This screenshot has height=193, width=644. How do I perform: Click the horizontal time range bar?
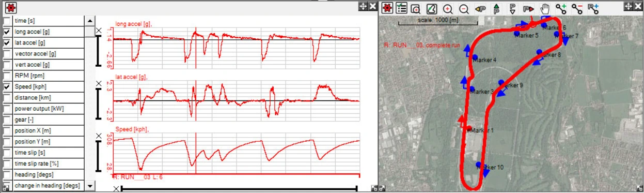point(239,189)
